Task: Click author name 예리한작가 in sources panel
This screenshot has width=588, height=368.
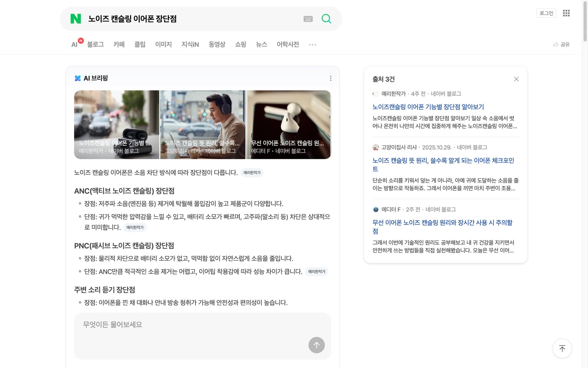Action: [394, 94]
